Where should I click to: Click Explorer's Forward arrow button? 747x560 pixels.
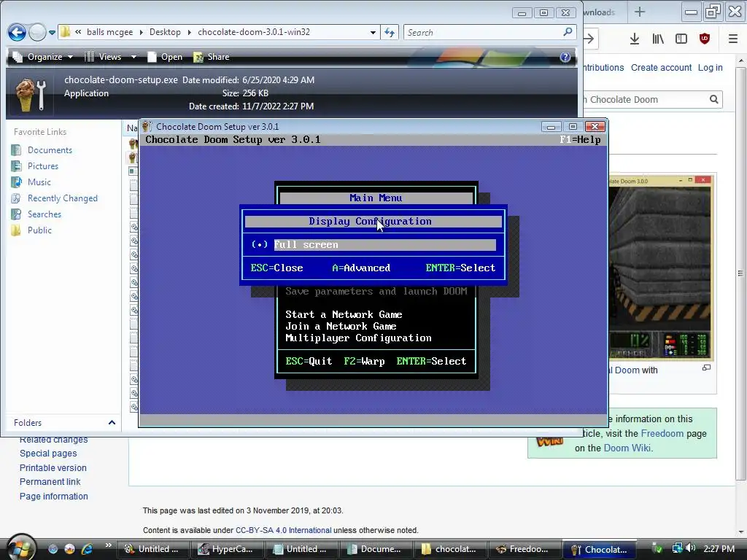click(x=38, y=32)
